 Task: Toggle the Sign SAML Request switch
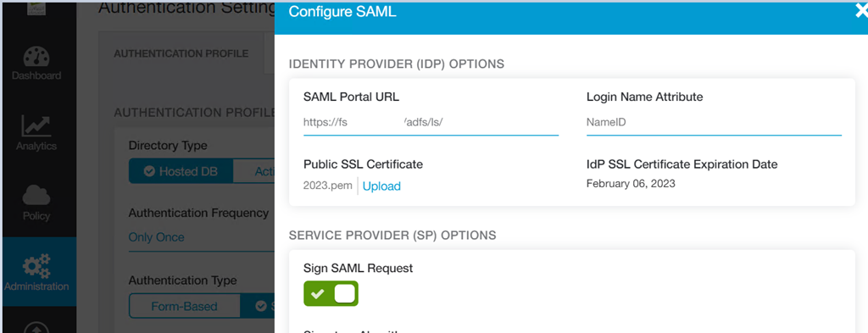[331, 293]
